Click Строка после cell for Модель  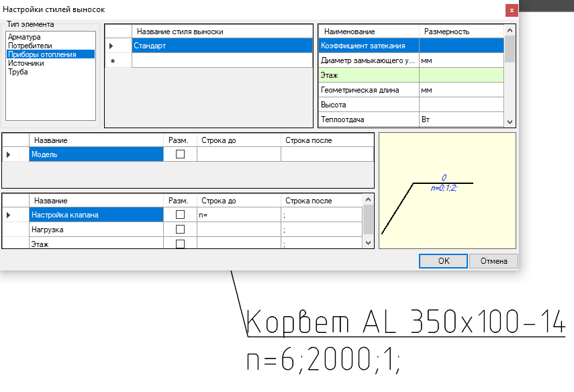[327, 154]
